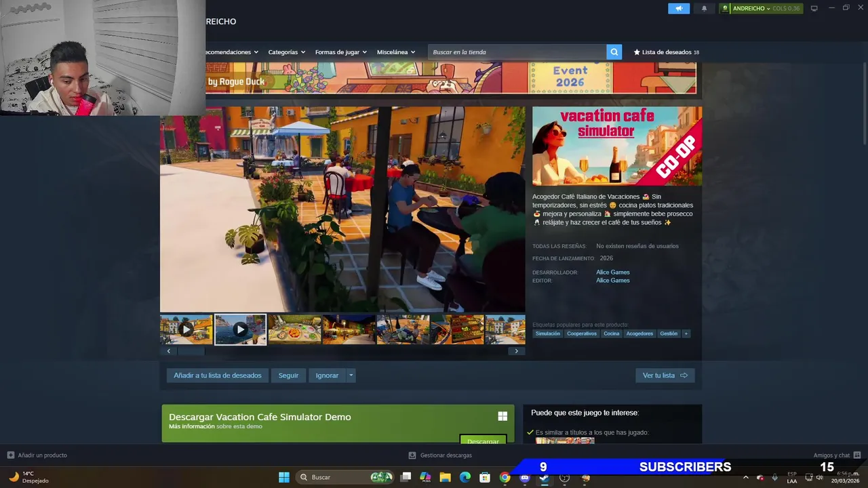Screen dimensions: 868x488
Task: Open Discord from the taskbar
Action: [524, 477]
